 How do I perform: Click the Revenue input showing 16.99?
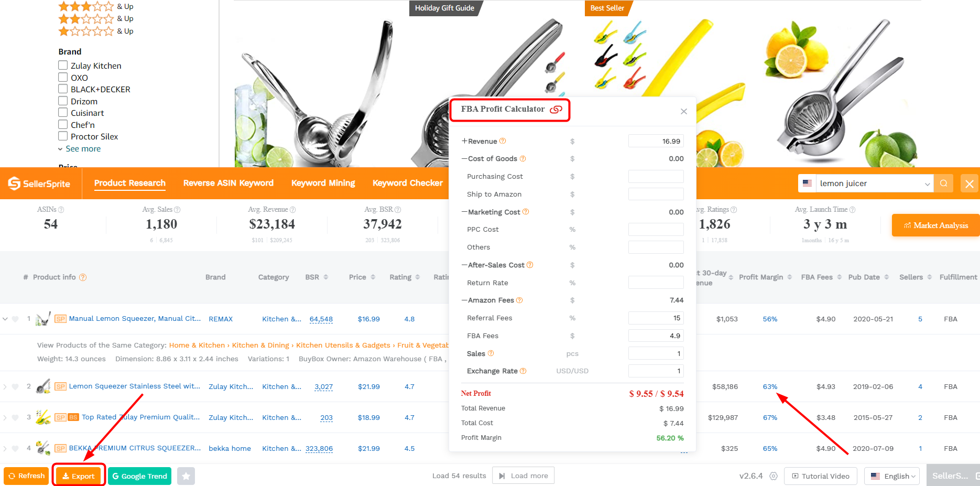tap(656, 141)
